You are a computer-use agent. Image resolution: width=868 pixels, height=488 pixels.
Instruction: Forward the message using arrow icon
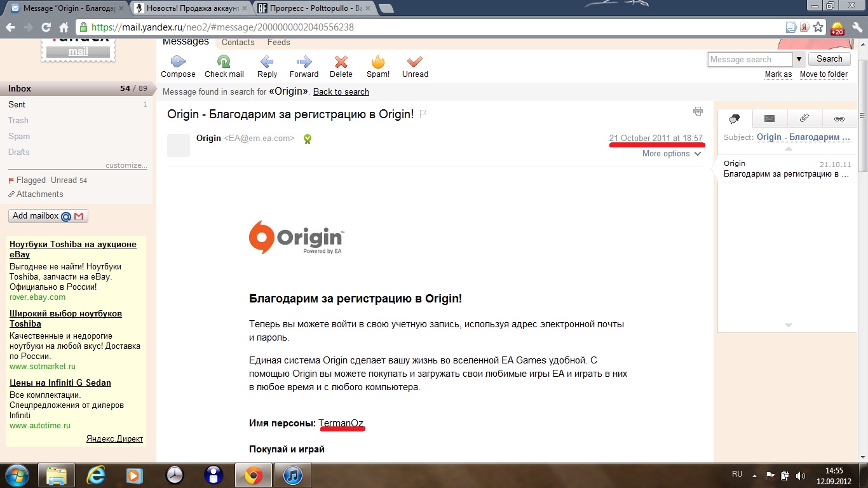(304, 62)
